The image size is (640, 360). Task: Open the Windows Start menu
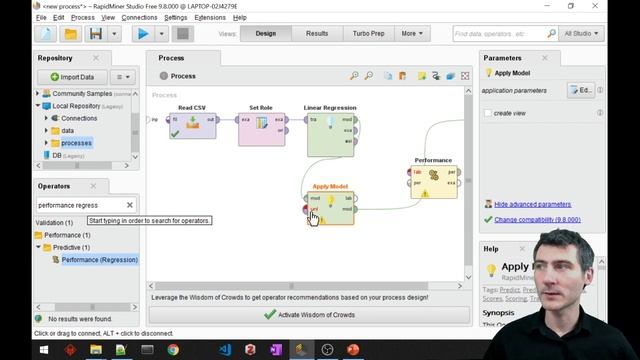[44, 350]
